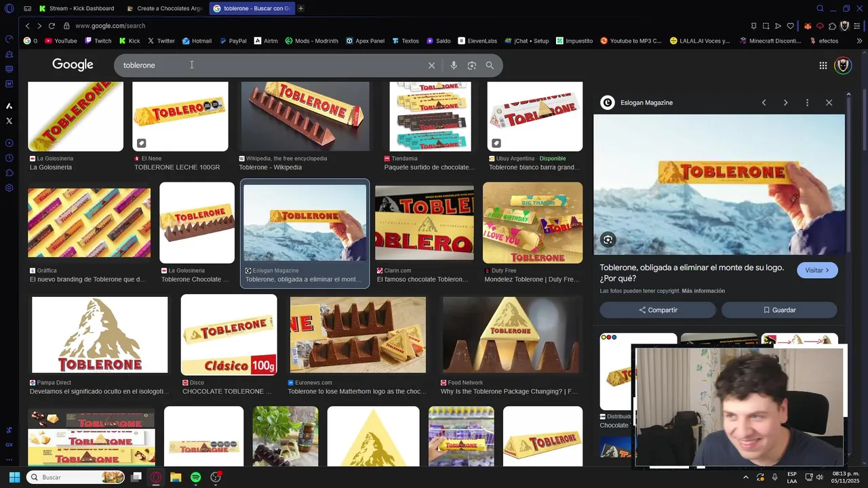The width and height of the screenshot is (868, 488).
Task: Open GX Corner gamepad icon in tab bar
Action: click(27, 8)
